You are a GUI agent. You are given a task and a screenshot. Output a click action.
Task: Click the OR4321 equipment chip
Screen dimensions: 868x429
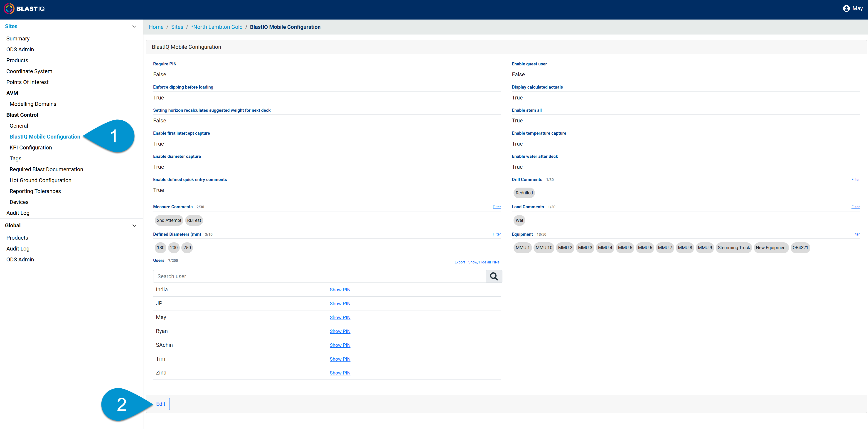(800, 248)
